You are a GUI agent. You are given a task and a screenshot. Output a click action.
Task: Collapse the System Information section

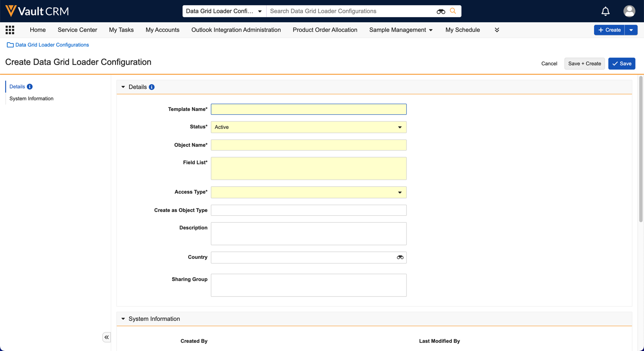point(123,319)
